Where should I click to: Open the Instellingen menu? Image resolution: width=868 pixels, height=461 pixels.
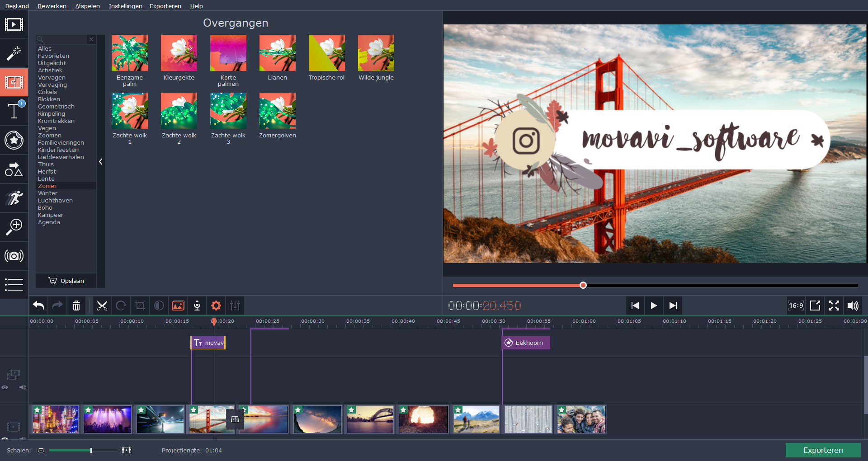(125, 6)
